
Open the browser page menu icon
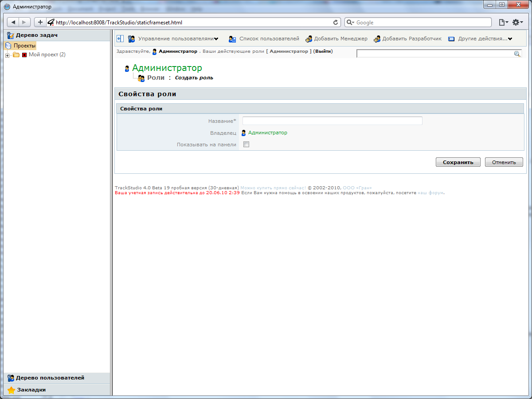pyautogui.click(x=503, y=22)
